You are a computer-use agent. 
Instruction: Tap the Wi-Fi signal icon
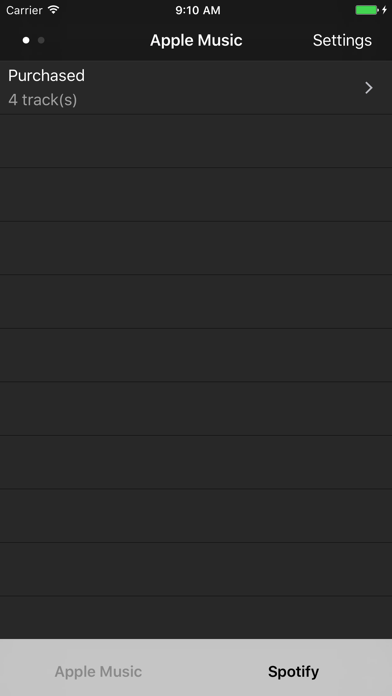pyautogui.click(x=54, y=10)
